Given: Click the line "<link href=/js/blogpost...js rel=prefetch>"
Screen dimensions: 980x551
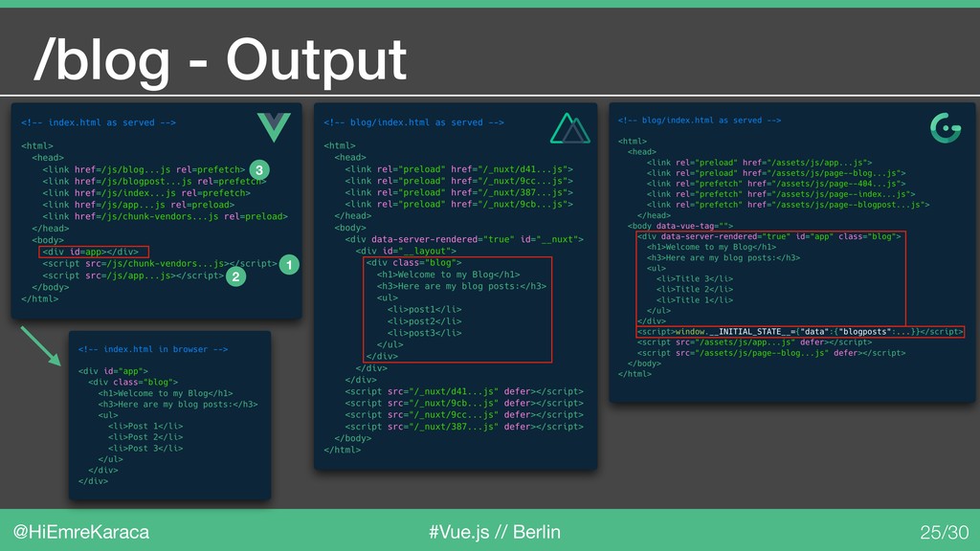Looking at the screenshot, I should pos(154,181).
